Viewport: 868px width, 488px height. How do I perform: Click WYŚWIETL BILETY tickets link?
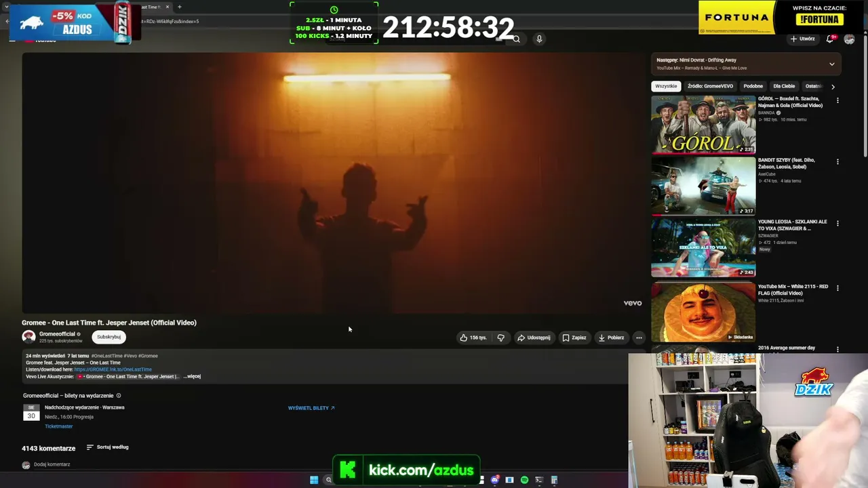point(311,408)
